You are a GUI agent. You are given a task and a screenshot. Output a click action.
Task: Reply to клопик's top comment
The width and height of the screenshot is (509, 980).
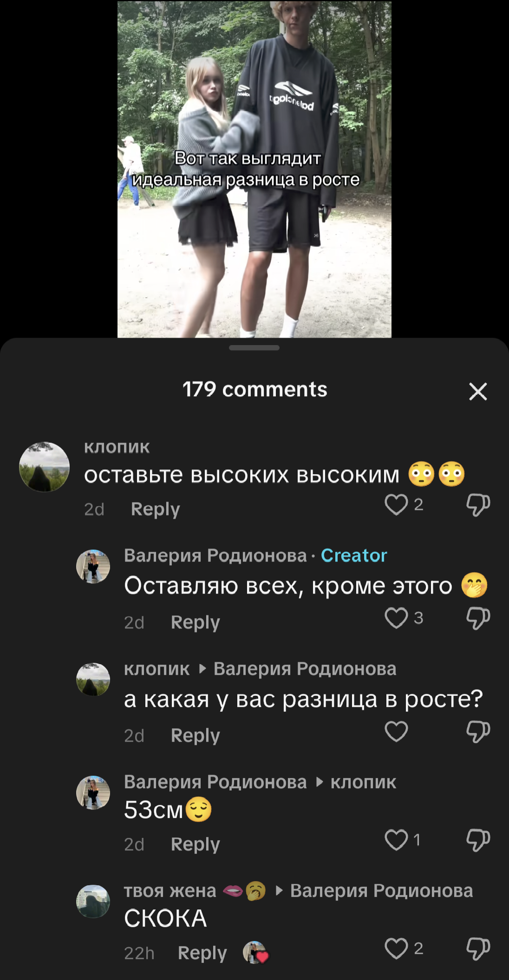coord(155,510)
